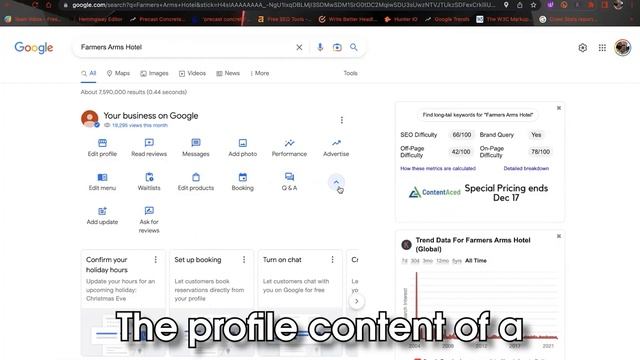Select the 12mo trend range

[x=442, y=261]
